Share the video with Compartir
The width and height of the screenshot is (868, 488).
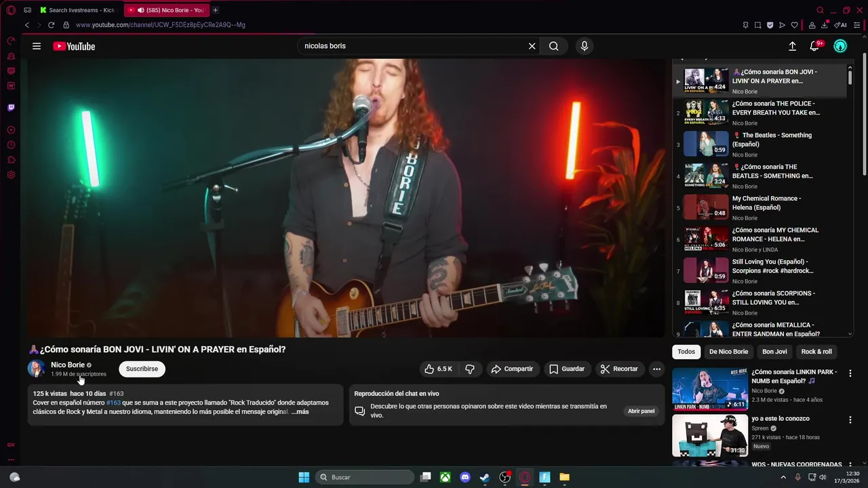pyautogui.click(x=512, y=369)
